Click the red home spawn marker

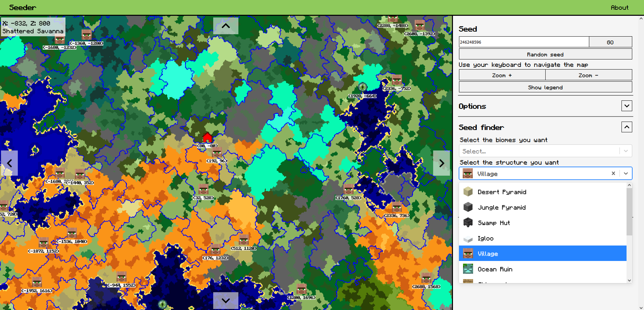click(x=208, y=137)
